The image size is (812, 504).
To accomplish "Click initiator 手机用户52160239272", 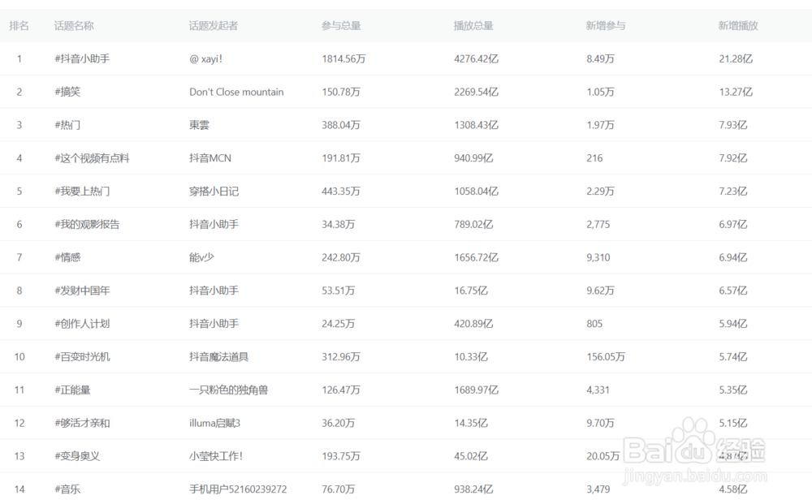I will (238, 489).
